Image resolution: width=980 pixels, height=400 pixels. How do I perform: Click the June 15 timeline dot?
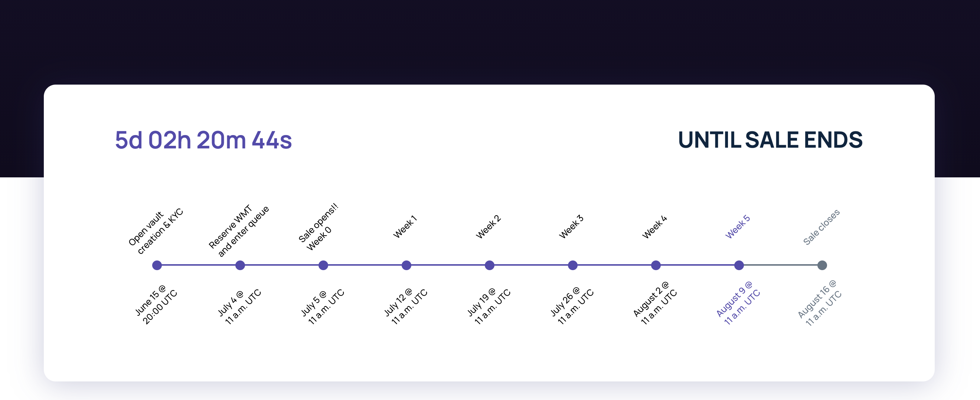pyautogui.click(x=157, y=265)
